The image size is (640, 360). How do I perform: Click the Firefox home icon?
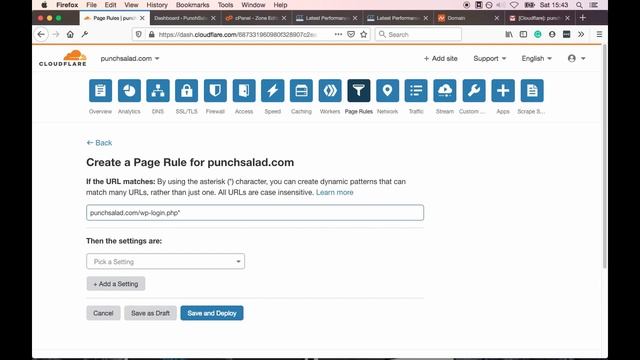click(x=70, y=34)
